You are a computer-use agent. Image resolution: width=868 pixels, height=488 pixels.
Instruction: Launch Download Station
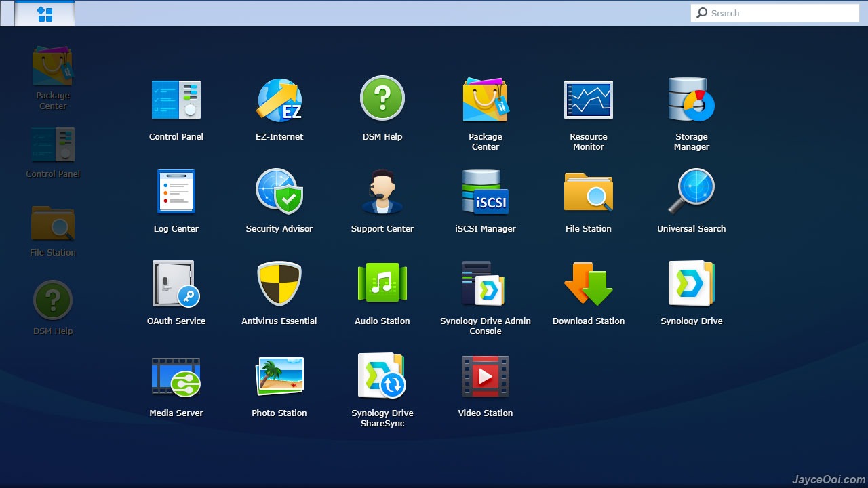click(589, 284)
